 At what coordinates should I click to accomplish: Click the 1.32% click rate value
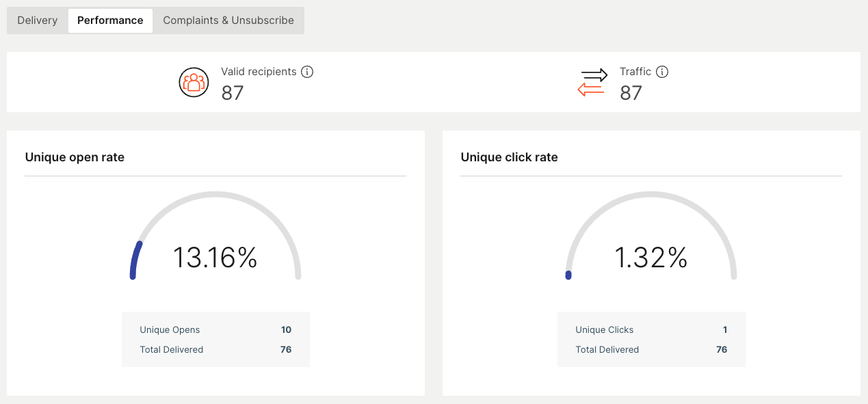click(x=650, y=258)
